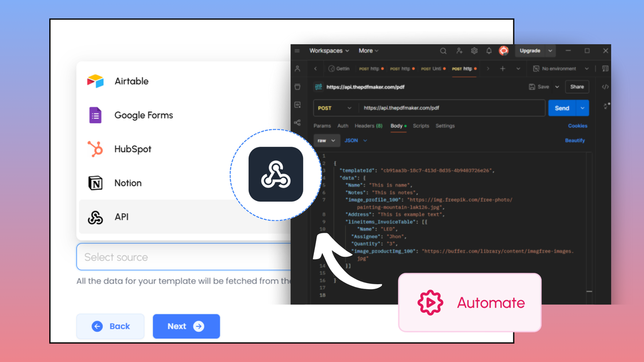Open the More menu

(368, 50)
